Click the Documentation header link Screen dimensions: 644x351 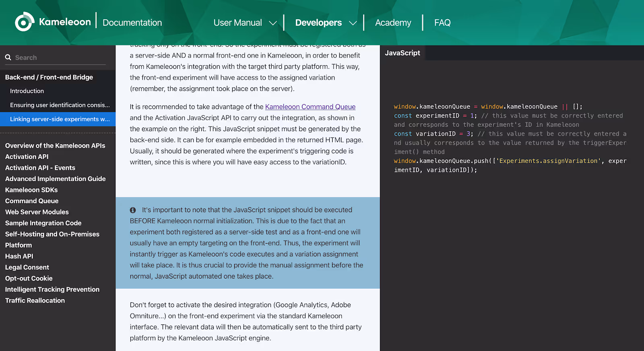132,23
